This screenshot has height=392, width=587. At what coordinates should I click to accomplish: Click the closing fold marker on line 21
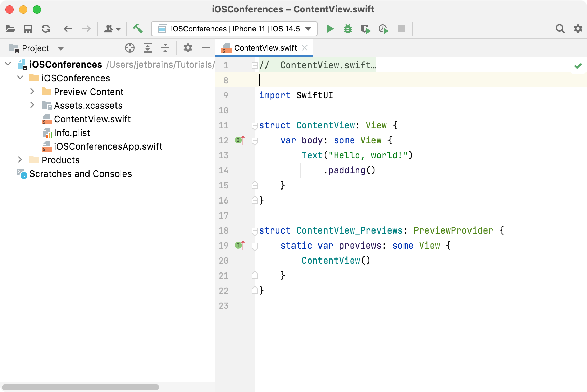[255, 275]
